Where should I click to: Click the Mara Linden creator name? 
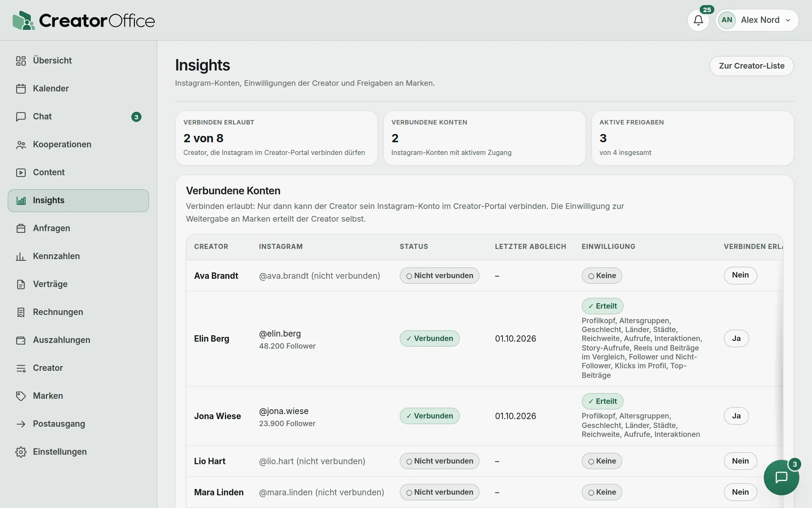(x=219, y=492)
